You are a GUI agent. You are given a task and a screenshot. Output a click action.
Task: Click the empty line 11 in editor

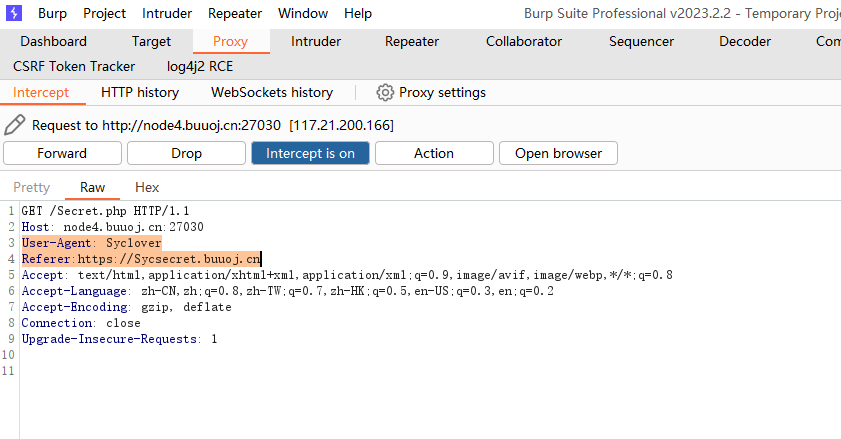tap(429, 371)
